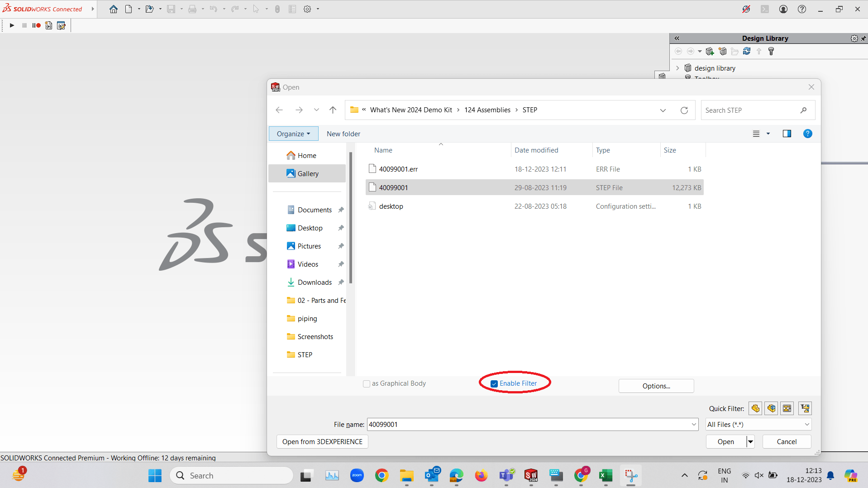Open the view layout dropdown
This screenshot has height=488, width=868.
pyautogui.click(x=768, y=134)
